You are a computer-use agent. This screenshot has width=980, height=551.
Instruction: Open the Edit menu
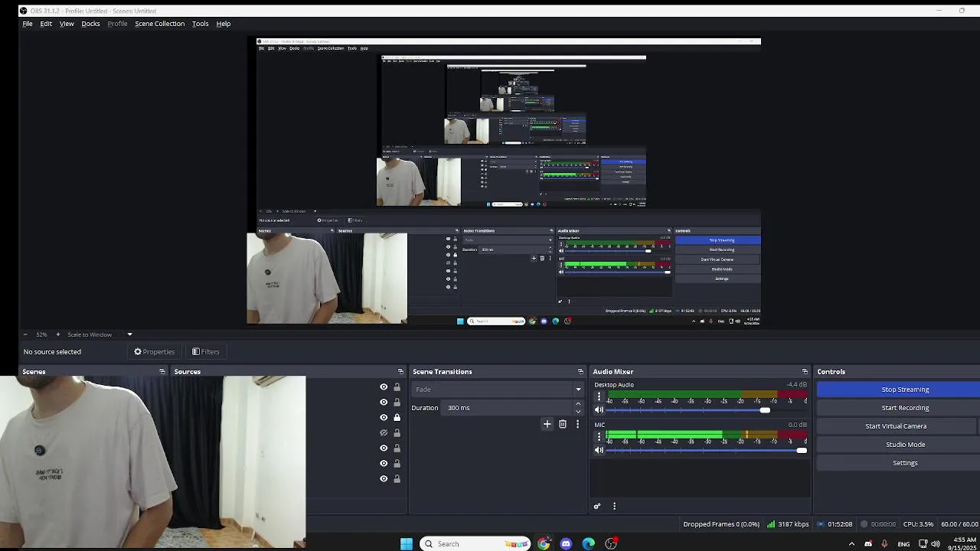46,24
